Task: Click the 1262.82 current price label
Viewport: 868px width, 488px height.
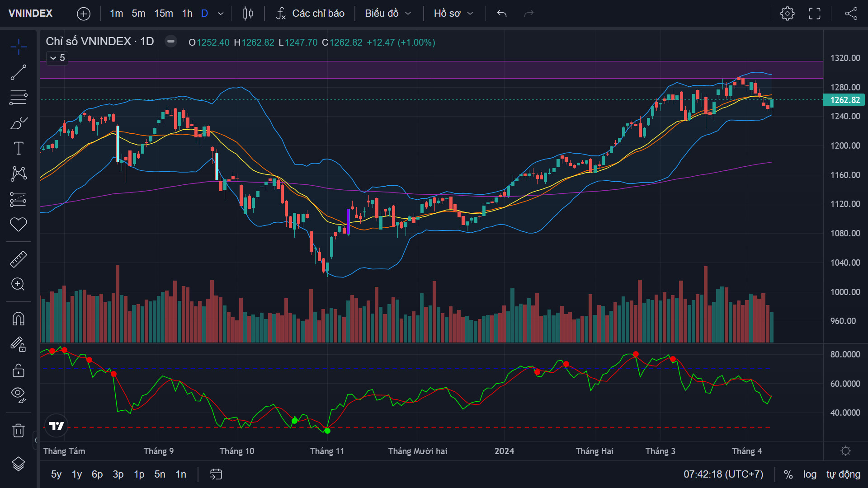Action: [x=844, y=100]
